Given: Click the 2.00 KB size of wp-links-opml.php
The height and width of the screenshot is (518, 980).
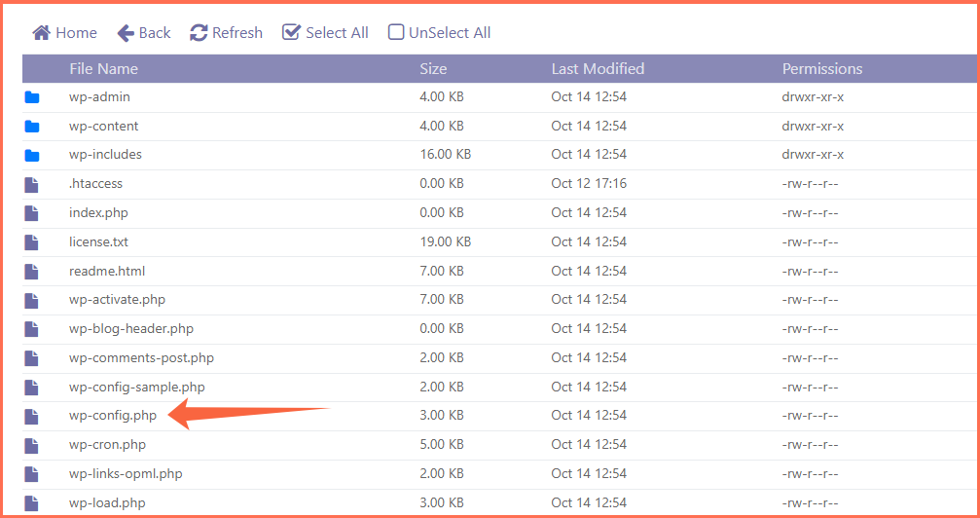Looking at the screenshot, I should 442,473.
